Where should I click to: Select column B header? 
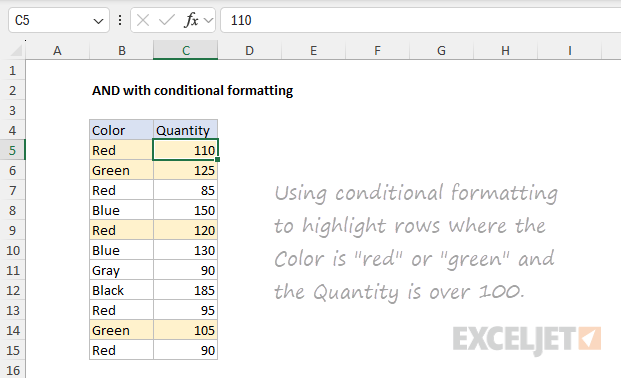tap(122, 51)
